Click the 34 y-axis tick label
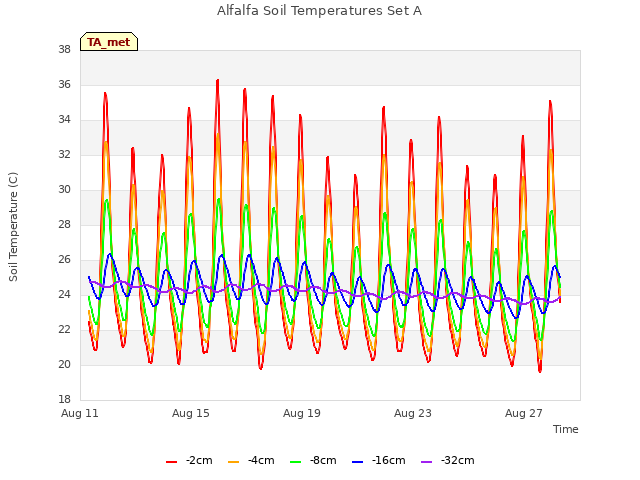 [x=64, y=120]
